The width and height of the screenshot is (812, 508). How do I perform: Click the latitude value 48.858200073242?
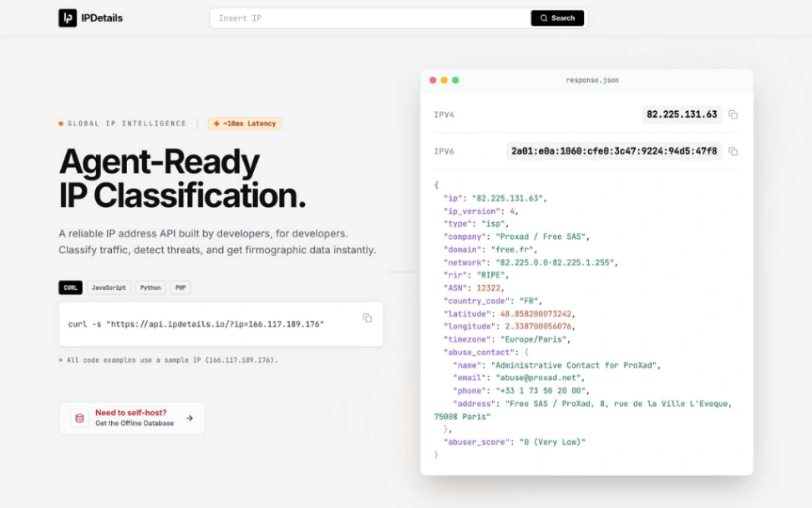[x=535, y=314]
